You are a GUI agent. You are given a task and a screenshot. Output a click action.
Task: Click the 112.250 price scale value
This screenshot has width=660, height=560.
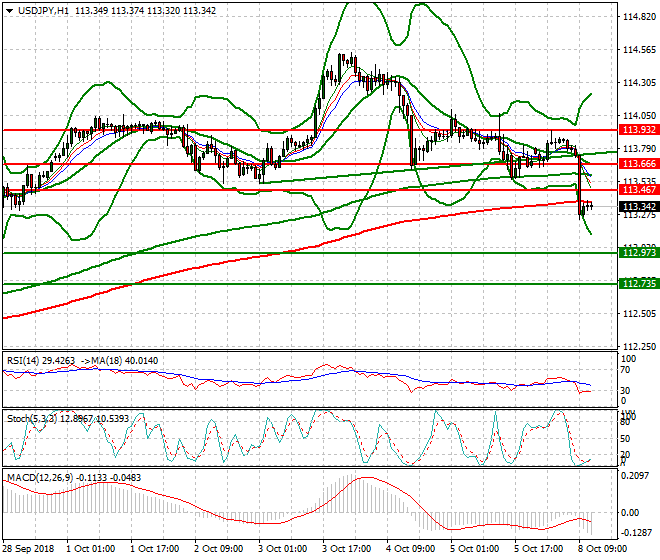pyautogui.click(x=639, y=347)
